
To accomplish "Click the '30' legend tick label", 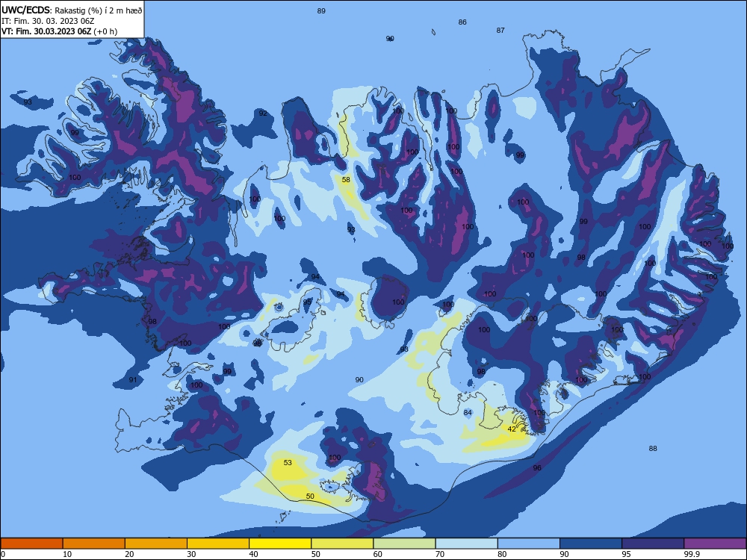I will click(x=191, y=554).
